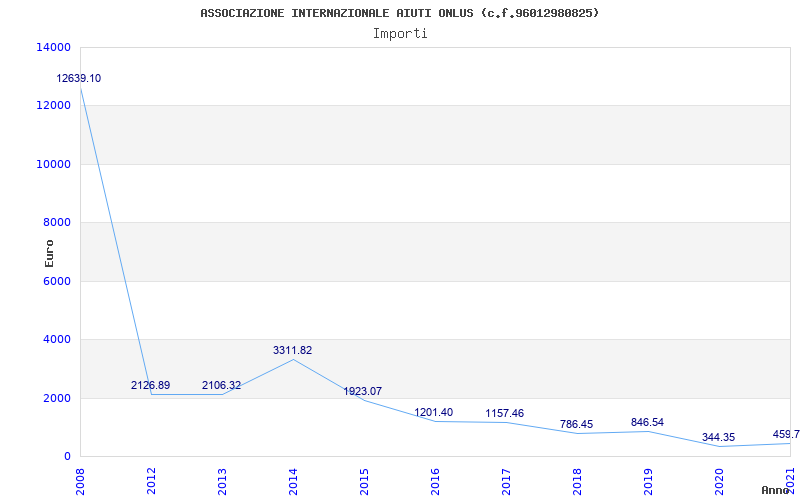Select the 2014 x-axis tick label

point(293,478)
